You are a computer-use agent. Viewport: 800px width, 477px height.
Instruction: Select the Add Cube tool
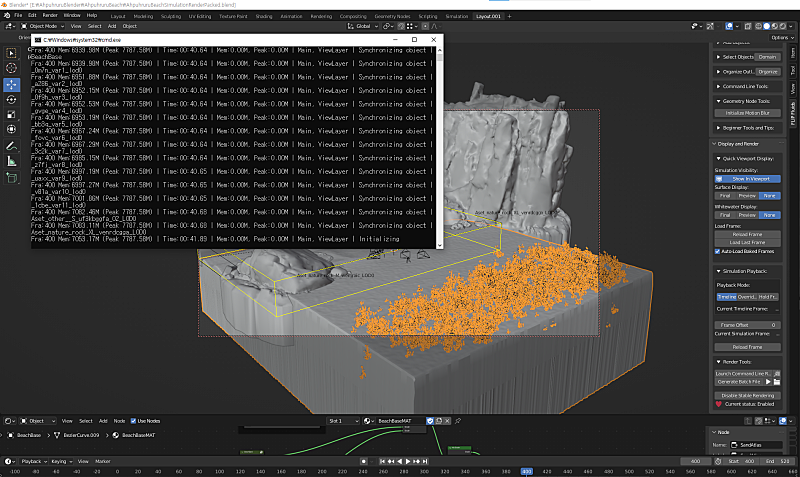tap(12, 177)
